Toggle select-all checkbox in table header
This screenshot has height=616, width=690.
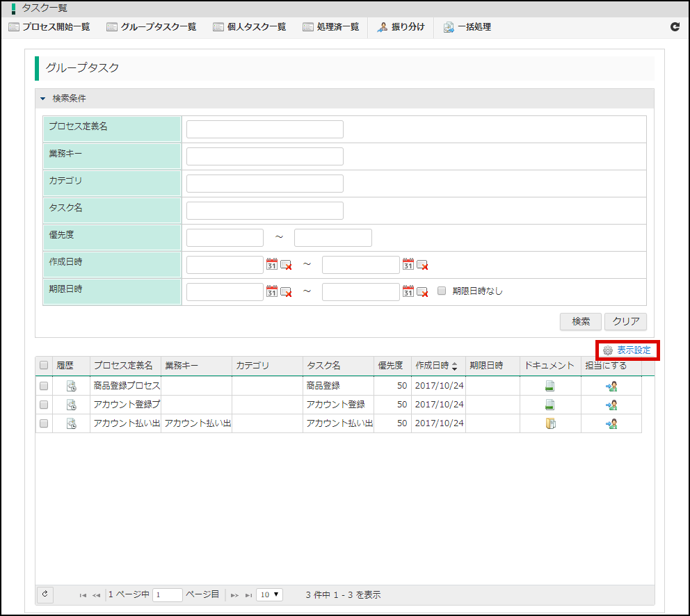tap(44, 366)
